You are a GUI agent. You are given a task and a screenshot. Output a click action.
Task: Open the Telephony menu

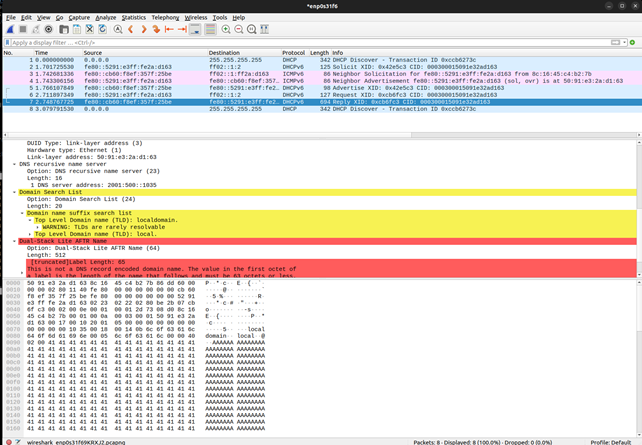click(165, 18)
